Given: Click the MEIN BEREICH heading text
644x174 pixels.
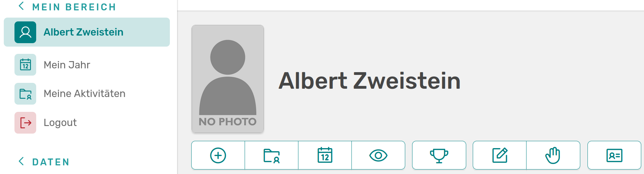Looking at the screenshot, I should (74, 7).
